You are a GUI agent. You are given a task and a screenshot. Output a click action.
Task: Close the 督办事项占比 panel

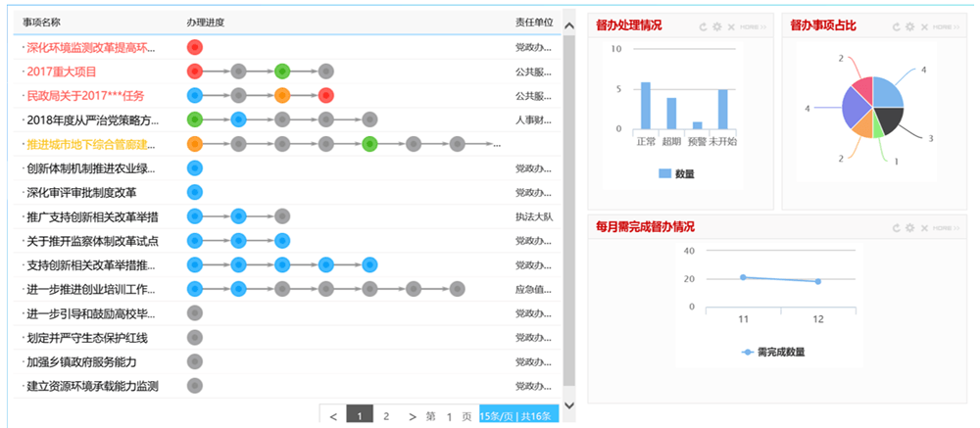(925, 26)
